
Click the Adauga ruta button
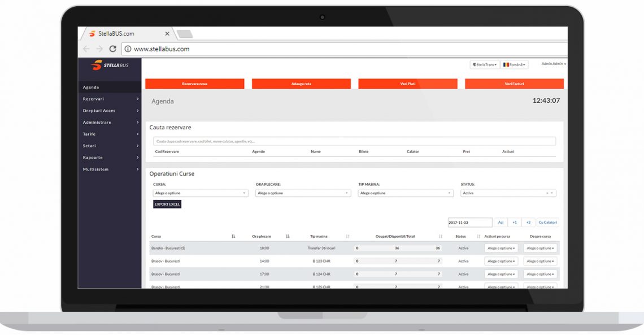(301, 84)
